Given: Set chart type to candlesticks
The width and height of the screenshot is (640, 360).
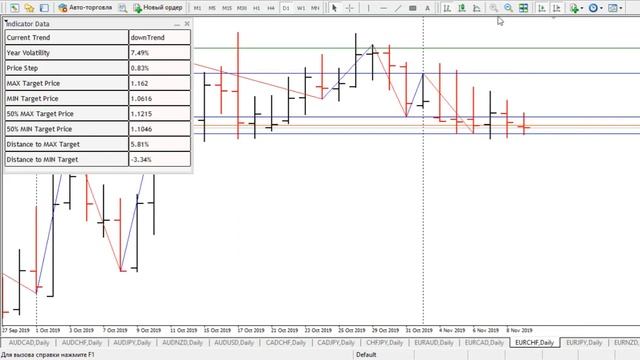Looking at the screenshot, I should 462,8.
